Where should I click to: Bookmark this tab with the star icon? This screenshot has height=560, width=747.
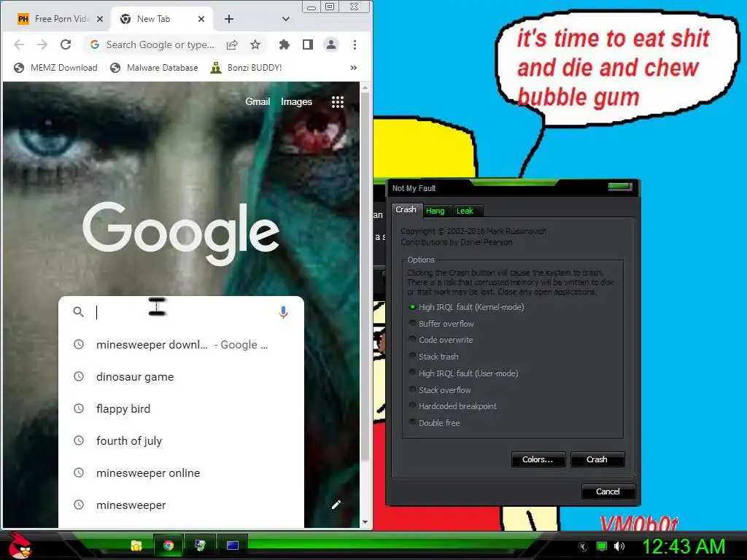click(255, 44)
